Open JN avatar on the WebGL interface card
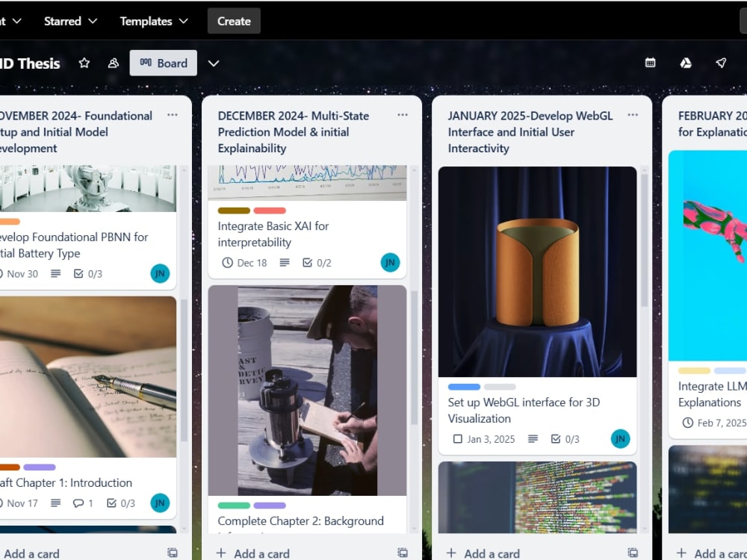Viewport: 747px width, 560px height. (621, 439)
